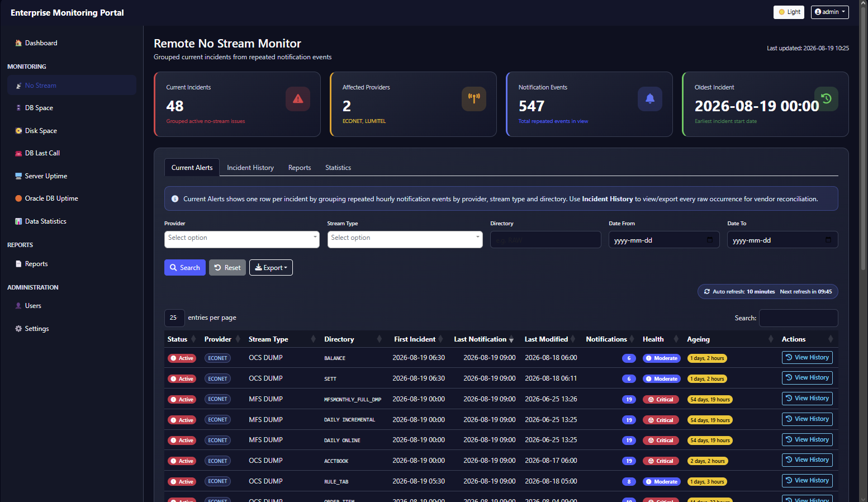
Task: Switch to the Current Alerts tab
Action: point(192,168)
